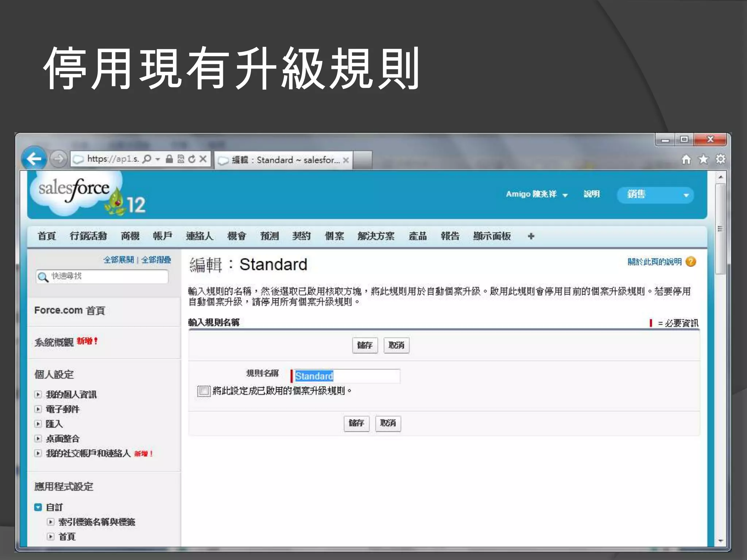
Task: Open the favorites star icon
Action: coord(703,159)
